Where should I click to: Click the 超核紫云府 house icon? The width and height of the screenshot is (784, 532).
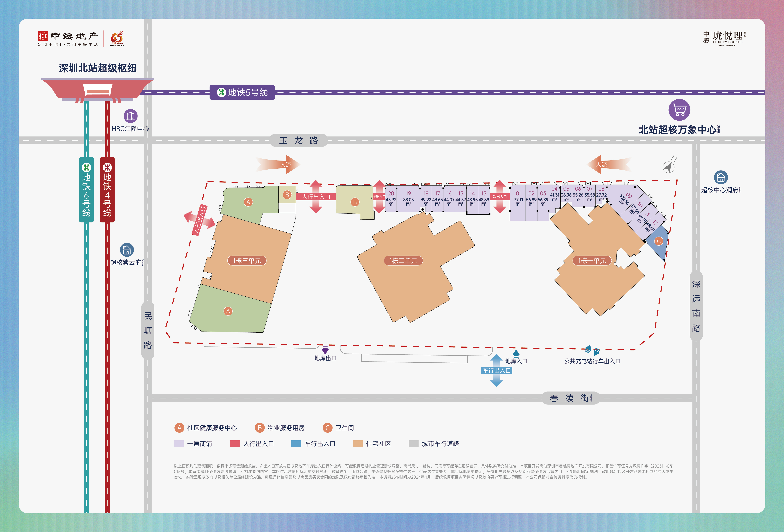127,250
